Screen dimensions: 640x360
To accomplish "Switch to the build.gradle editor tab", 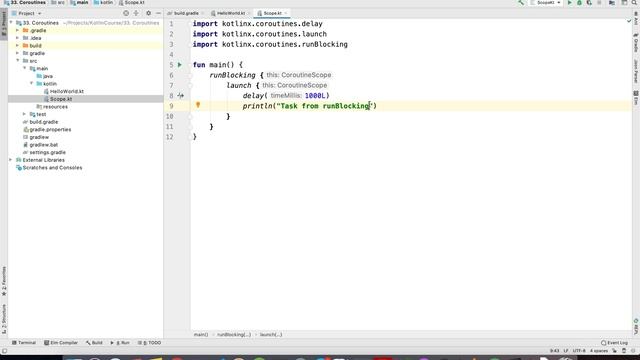I will 185,13.
